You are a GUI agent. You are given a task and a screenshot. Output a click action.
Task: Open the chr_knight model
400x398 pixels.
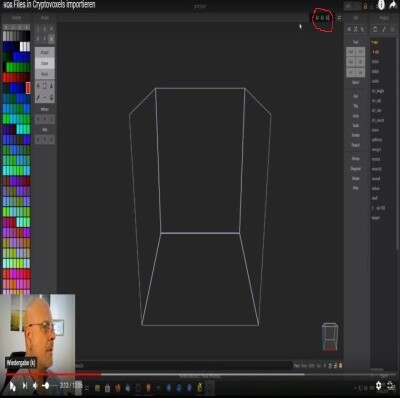pos(378,91)
